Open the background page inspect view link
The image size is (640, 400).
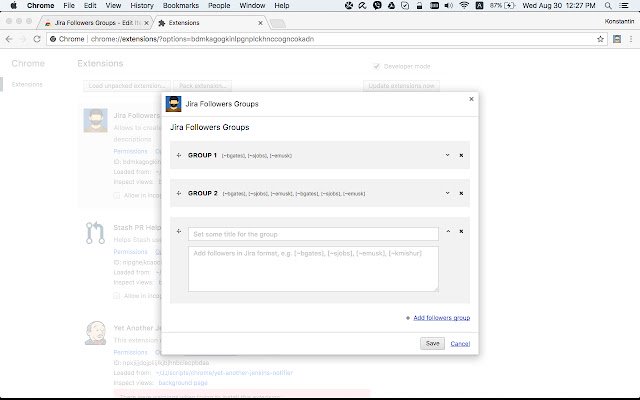(x=183, y=383)
